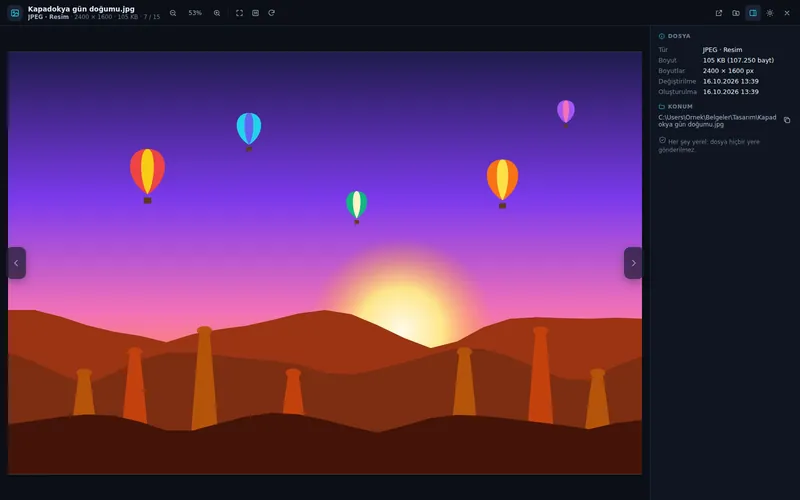This screenshot has height=500, width=800.
Task: Click the DOSYA section header
Action: 674,36
